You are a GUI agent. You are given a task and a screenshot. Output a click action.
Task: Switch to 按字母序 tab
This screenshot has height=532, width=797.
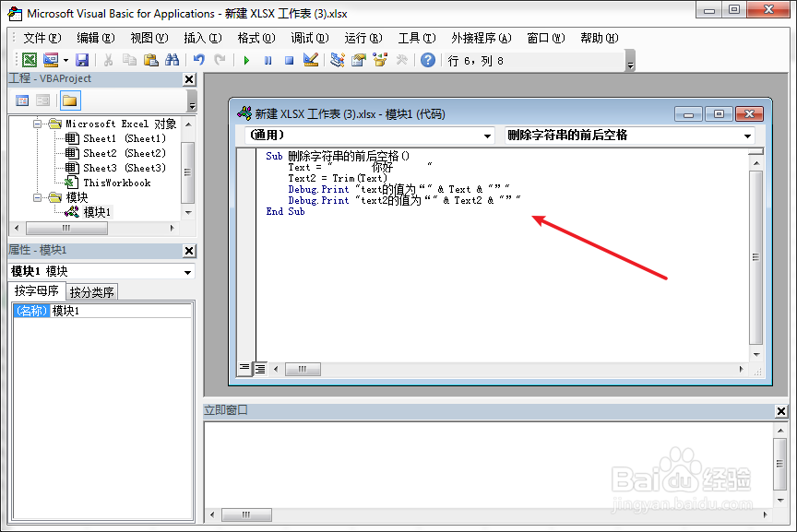(x=37, y=290)
